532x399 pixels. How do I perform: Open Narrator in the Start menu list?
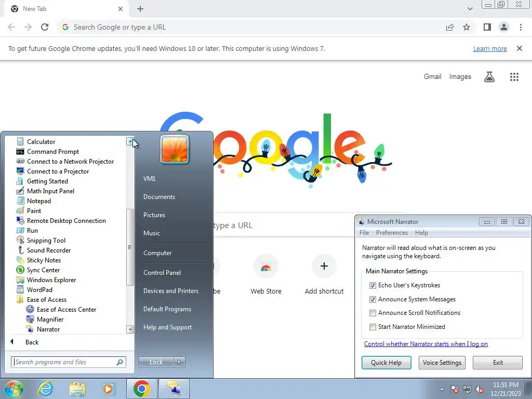pos(48,329)
